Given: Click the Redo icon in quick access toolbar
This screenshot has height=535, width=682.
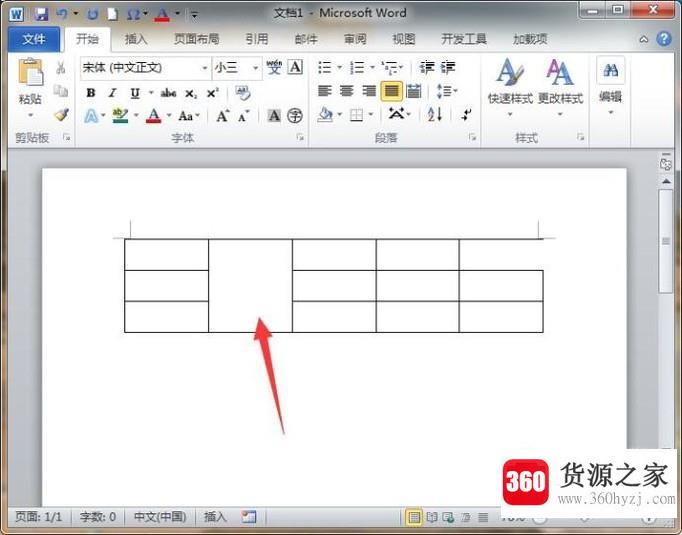Looking at the screenshot, I should coord(92,14).
